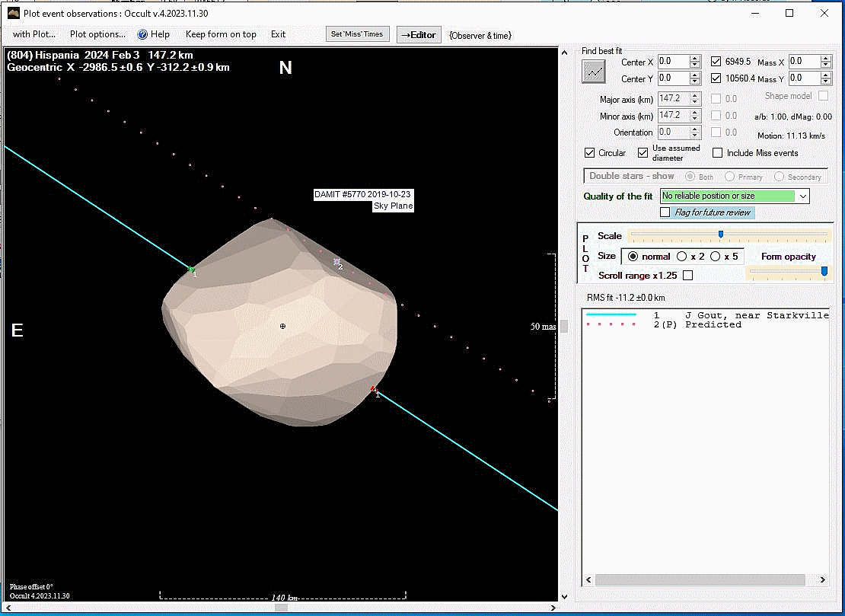The width and height of the screenshot is (845, 616).
Task: Select Secondary double stars radio button
Action: (779, 176)
